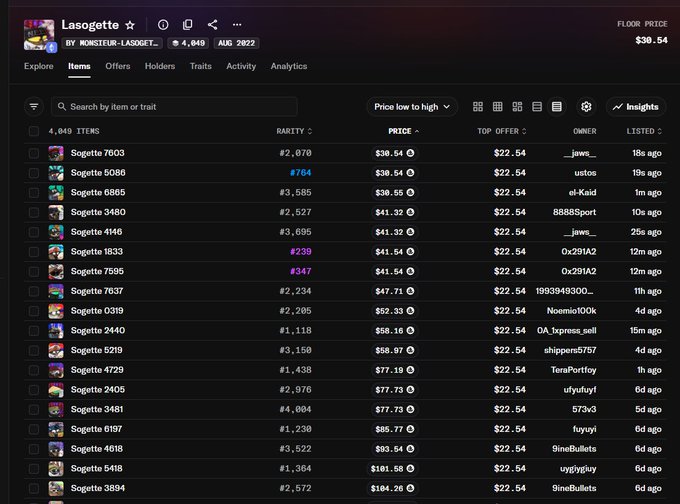The width and height of the screenshot is (680, 504).
Task: Sort by the Rarity column
Action: tap(294, 131)
